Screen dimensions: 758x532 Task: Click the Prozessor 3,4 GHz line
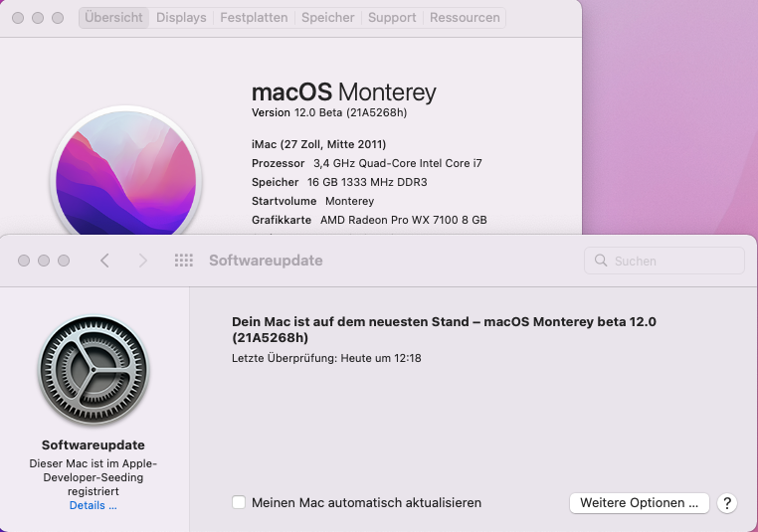click(x=366, y=163)
